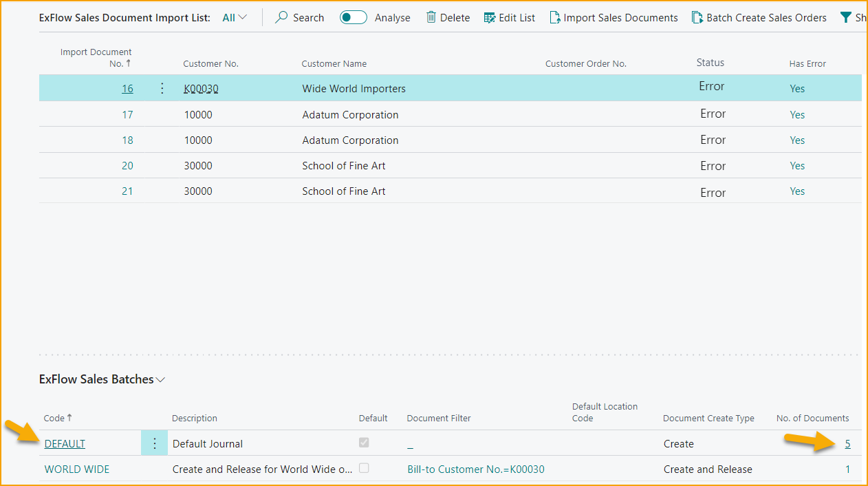Image resolution: width=868 pixels, height=486 pixels.
Task: Collapse the ExFlow Sales Batches section
Action: coord(160,379)
